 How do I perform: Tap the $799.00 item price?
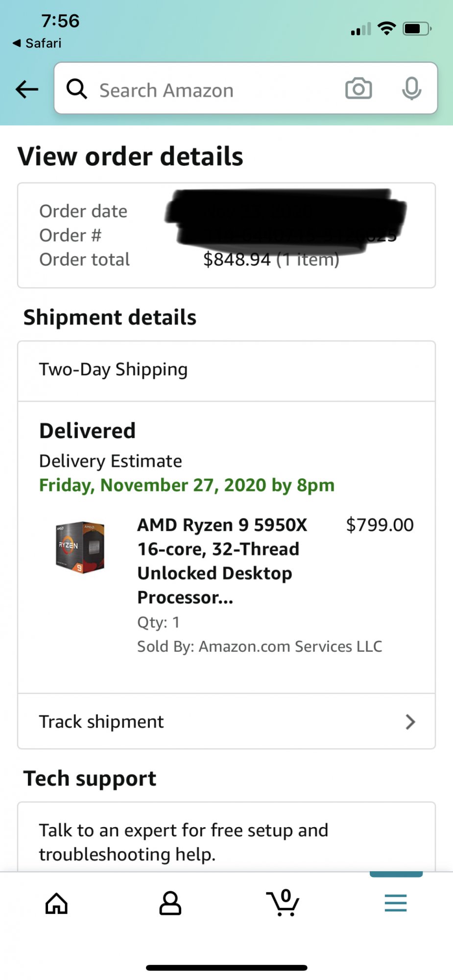click(x=380, y=525)
